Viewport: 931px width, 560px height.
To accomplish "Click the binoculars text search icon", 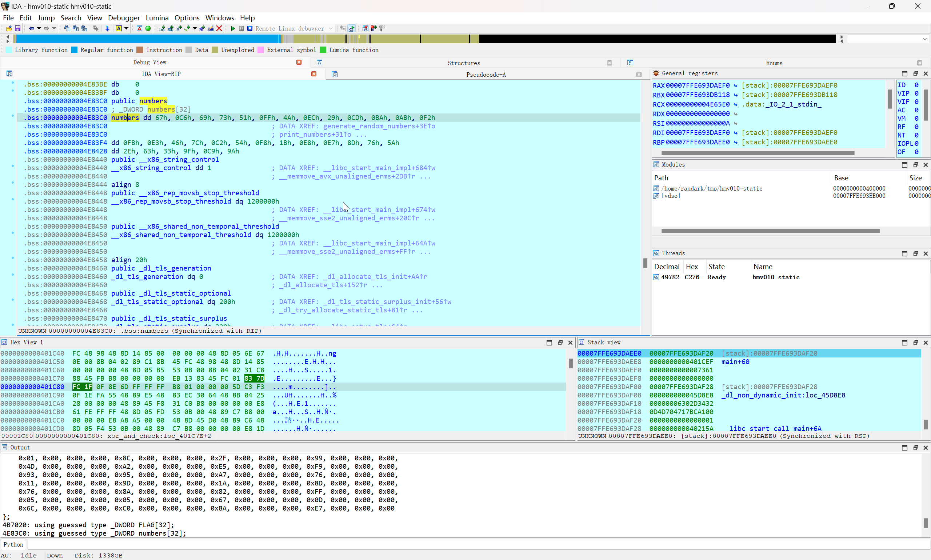I will tap(76, 28).
